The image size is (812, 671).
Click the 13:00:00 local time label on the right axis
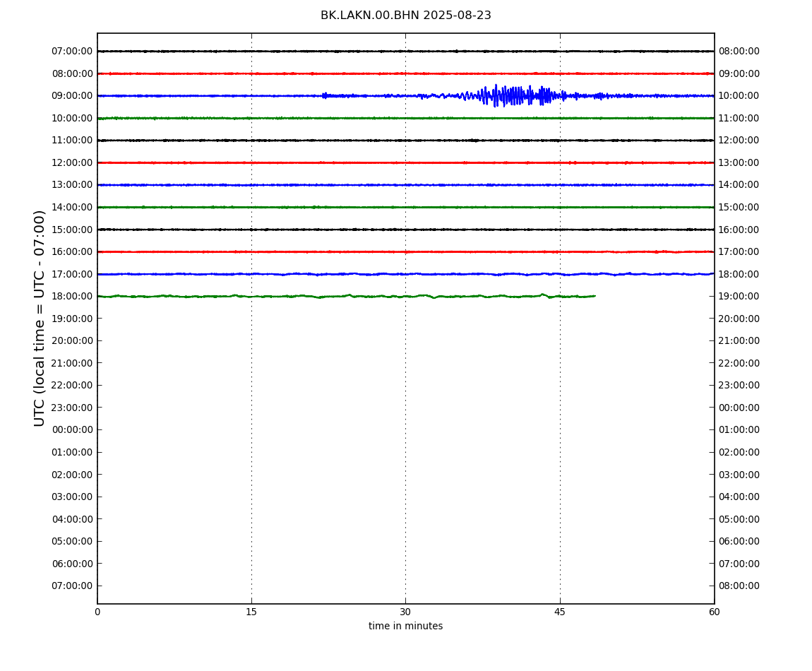coord(739,162)
